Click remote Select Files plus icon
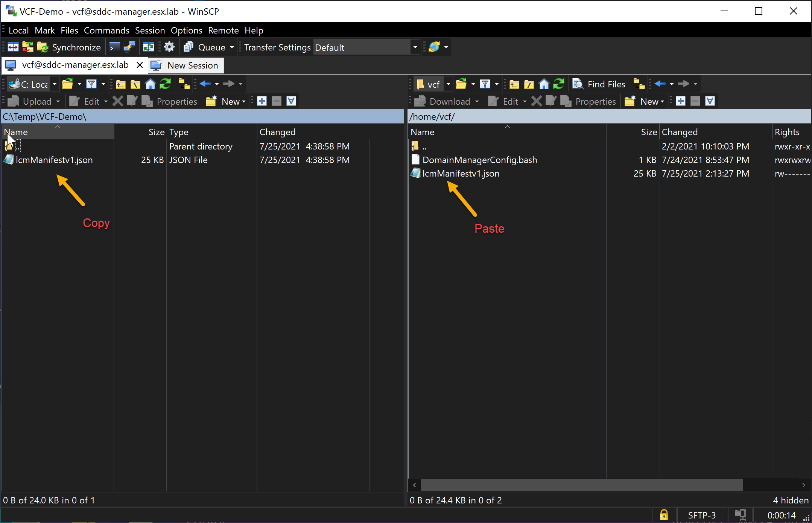The height and width of the screenshot is (523, 812). 681,101
